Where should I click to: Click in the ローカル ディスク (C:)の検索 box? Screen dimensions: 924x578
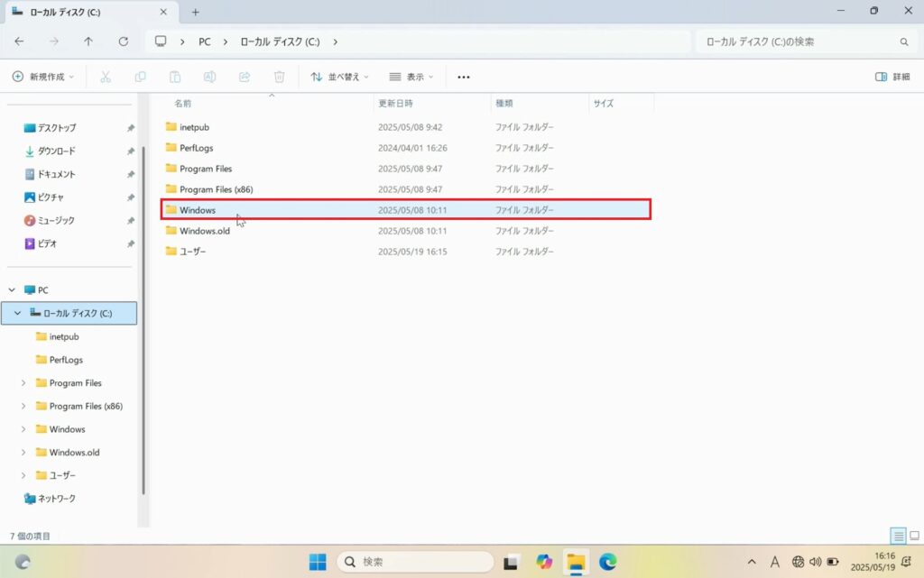click(x=805, y=41)
